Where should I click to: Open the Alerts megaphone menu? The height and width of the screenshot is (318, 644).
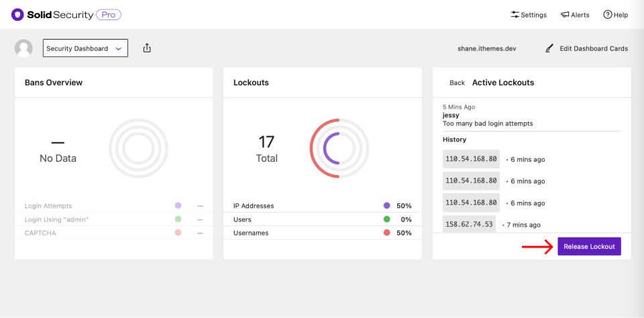point(575,15)
